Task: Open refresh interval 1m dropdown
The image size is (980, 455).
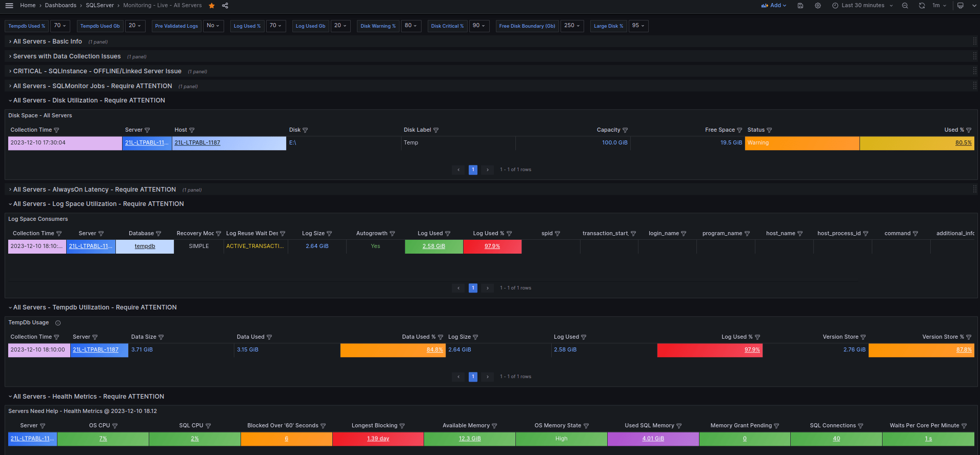Action: [x=939, y=6]
